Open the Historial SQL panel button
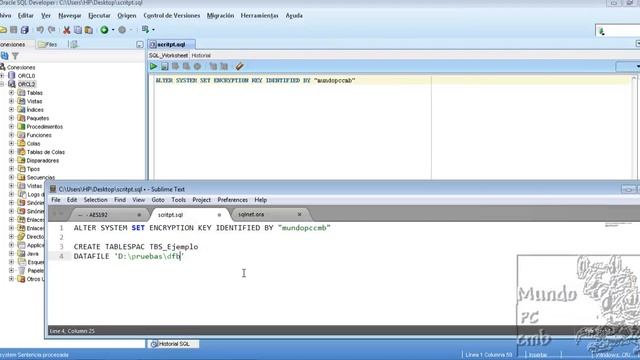Viewport: 640px width, 360px height. point(173,344)
